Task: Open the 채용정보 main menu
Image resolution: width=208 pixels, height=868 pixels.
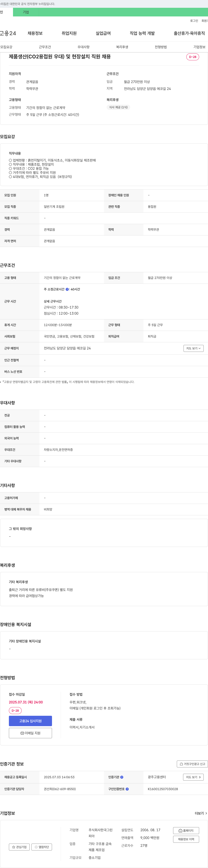Action: coord(35,33)
